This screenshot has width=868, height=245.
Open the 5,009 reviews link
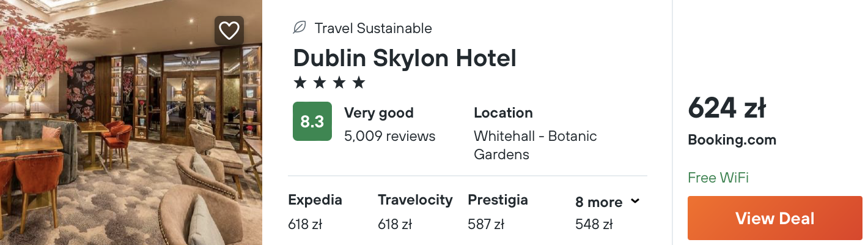click(389, 136)
